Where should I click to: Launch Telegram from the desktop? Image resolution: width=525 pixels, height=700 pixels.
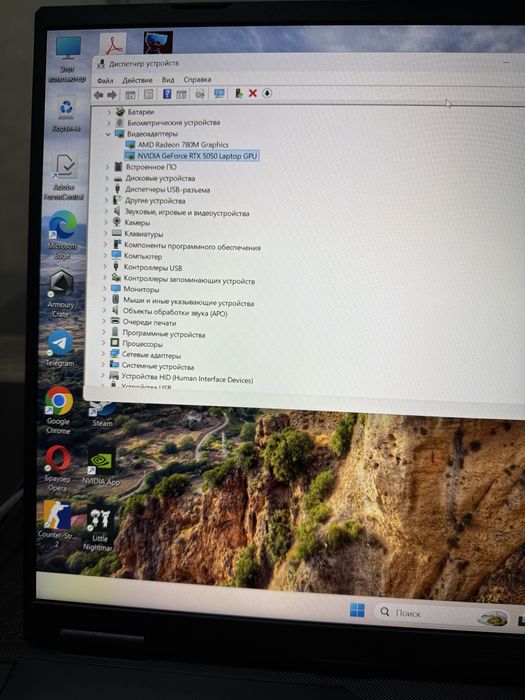[60, 348]
